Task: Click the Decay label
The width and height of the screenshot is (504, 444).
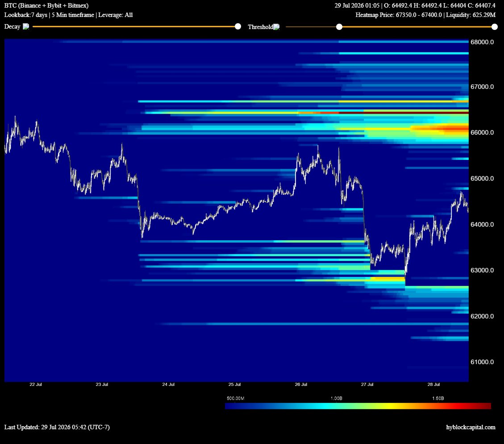Action: click(12, 26)
